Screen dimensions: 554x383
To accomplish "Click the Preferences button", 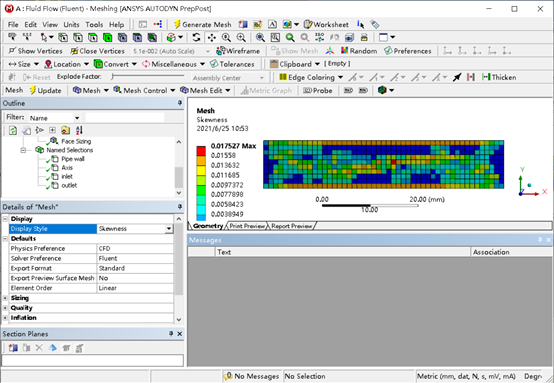I will [x=407, y=51].
